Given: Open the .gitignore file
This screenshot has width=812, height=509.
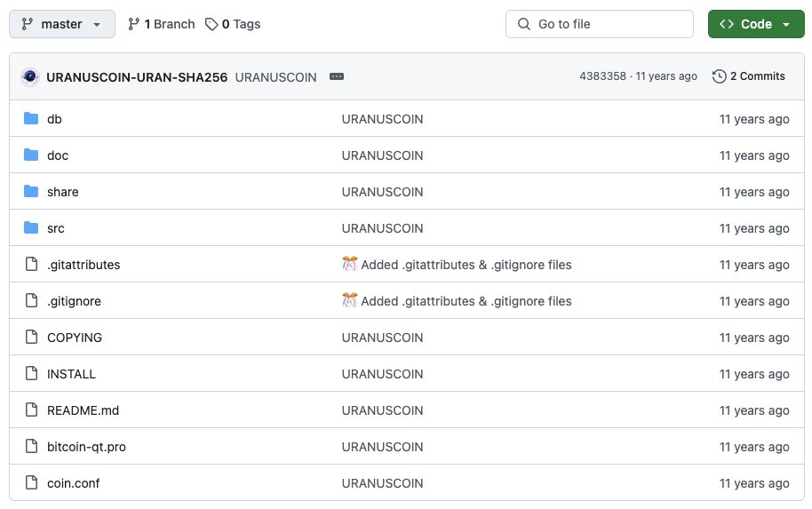Looking at the screenshot, I should coord(74,301).
